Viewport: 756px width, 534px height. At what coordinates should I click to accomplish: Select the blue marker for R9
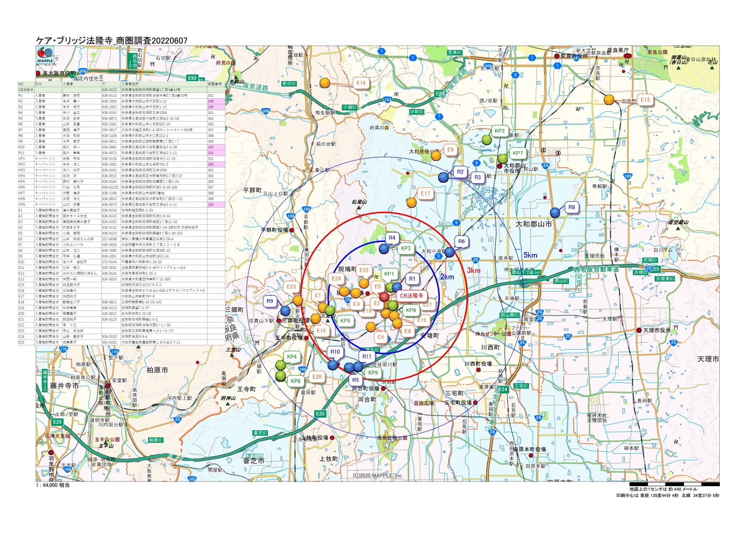point(285,311)
